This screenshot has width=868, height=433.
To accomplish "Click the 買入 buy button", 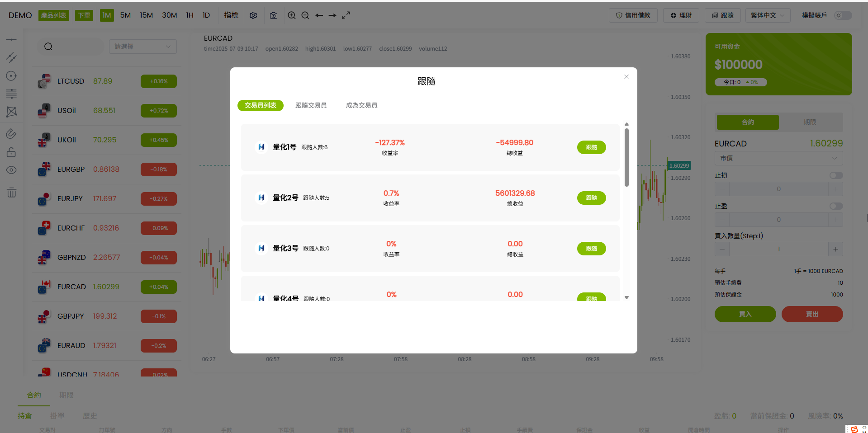I will point(745,314).
